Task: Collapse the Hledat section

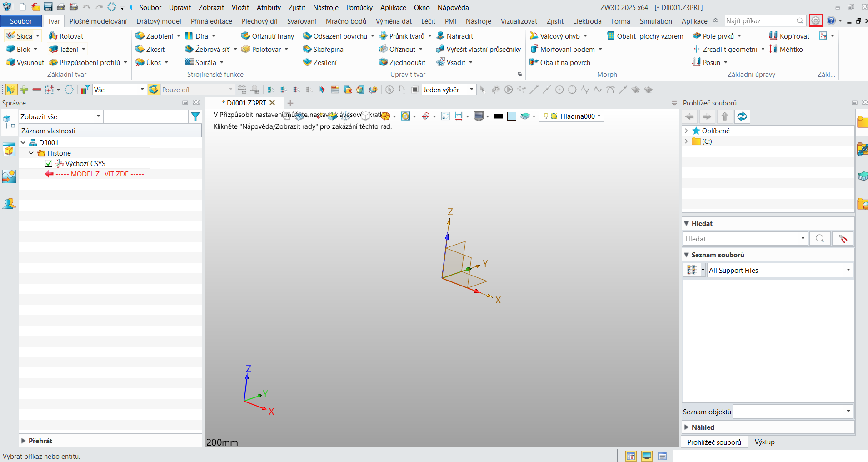Action: [687, 223]
